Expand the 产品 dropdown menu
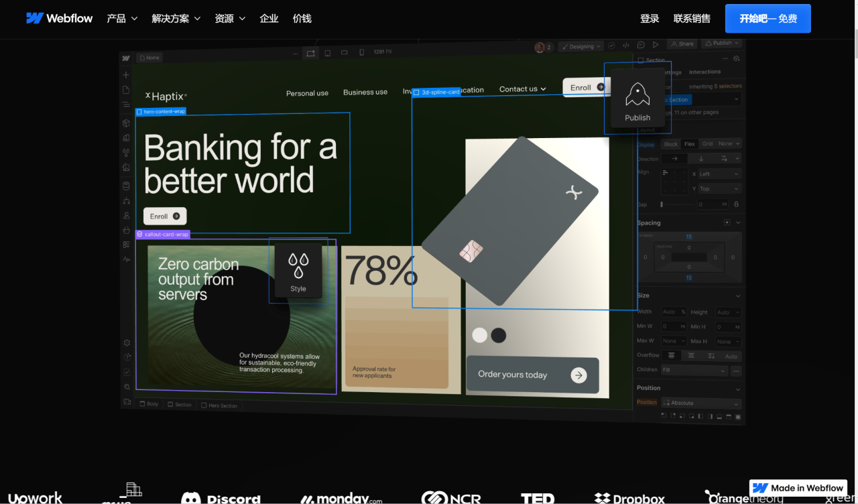The width and height of the screenshot is (858, 504). pyautogui.click(x=122, y=18)
